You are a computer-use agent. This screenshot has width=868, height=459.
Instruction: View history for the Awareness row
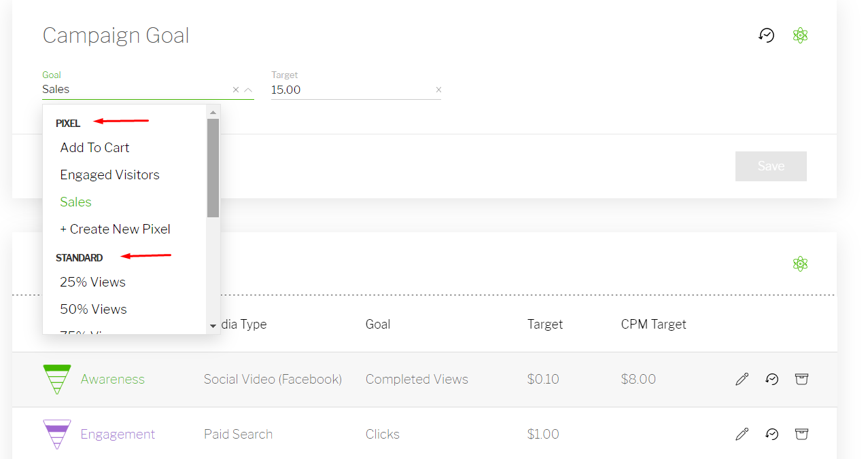tap(771, 379)
